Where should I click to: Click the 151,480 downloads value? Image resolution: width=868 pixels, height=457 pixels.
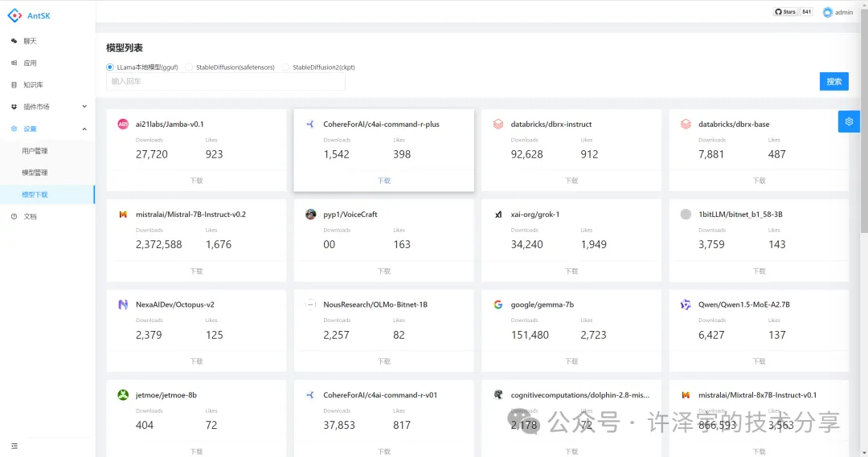click(530, 335)
